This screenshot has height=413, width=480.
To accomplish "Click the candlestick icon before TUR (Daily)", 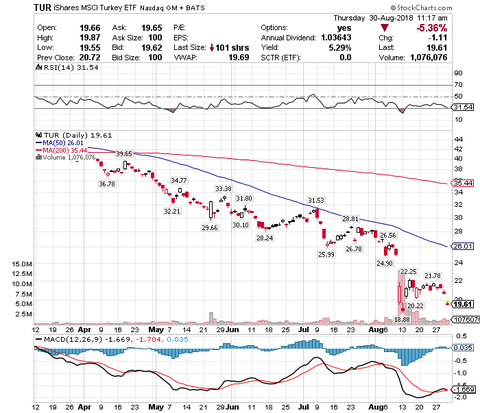I will click(x=39, y=135).
